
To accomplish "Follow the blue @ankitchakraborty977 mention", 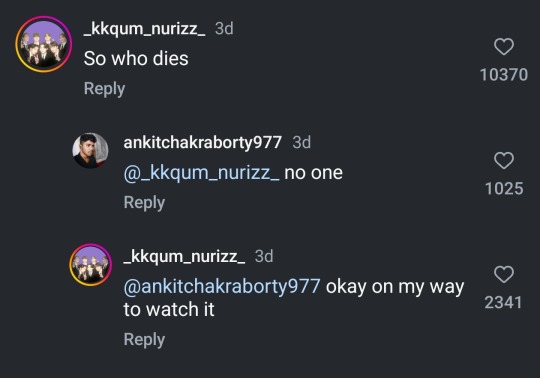I will pyautogui.click(x=222, y=287).
